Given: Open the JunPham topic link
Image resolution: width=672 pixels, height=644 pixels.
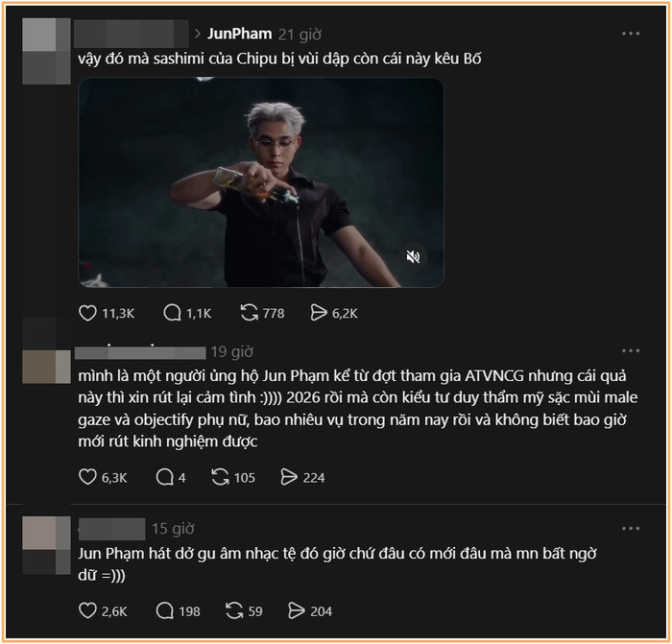Looking at the screenshot, I should [x=239, y=34].
